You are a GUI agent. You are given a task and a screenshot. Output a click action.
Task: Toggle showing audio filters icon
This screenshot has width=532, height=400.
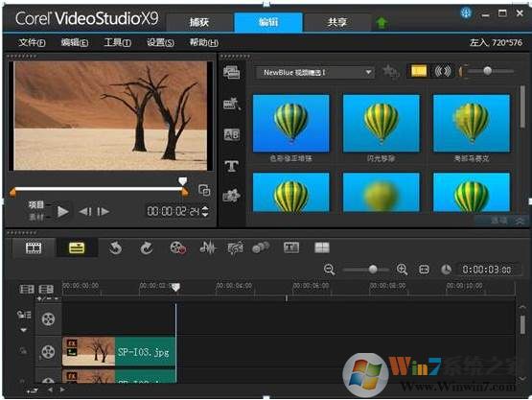coord(443,71)
